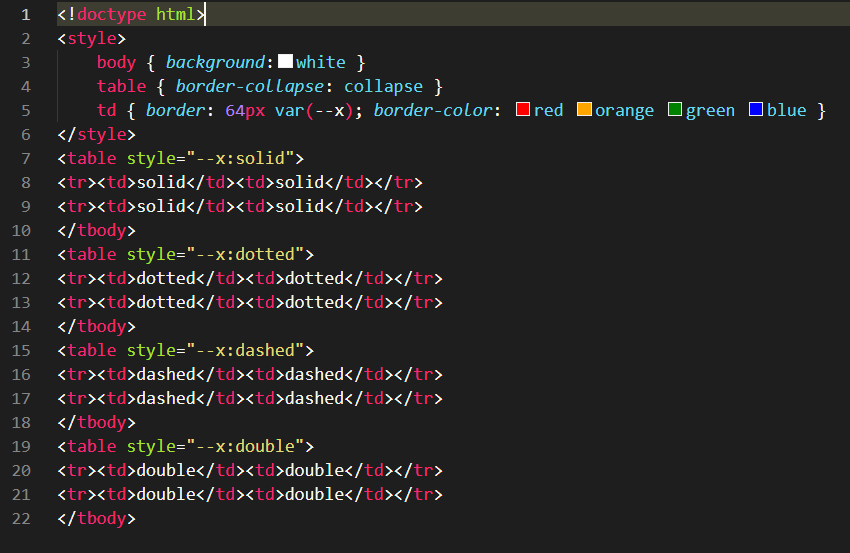This screenshot has width=850, height=553.
Task: Place cursor in 'style' attribute on line 11
Action: pos(151,254)
